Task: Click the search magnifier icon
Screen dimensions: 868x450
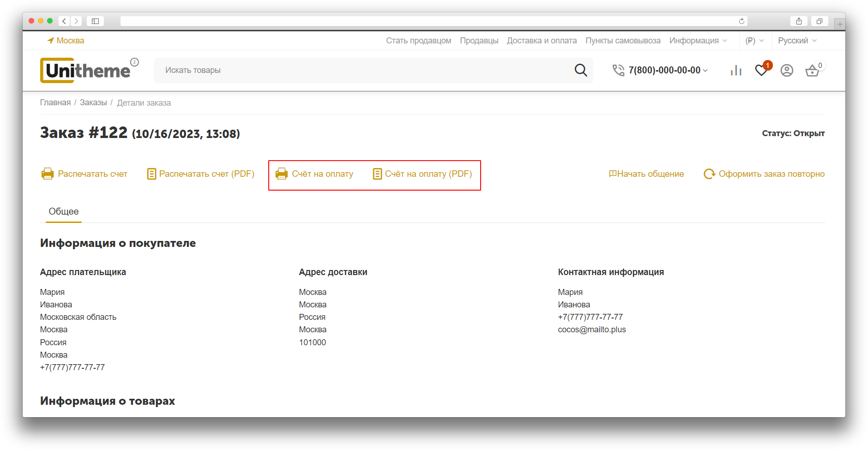Action: pos(580,70)
